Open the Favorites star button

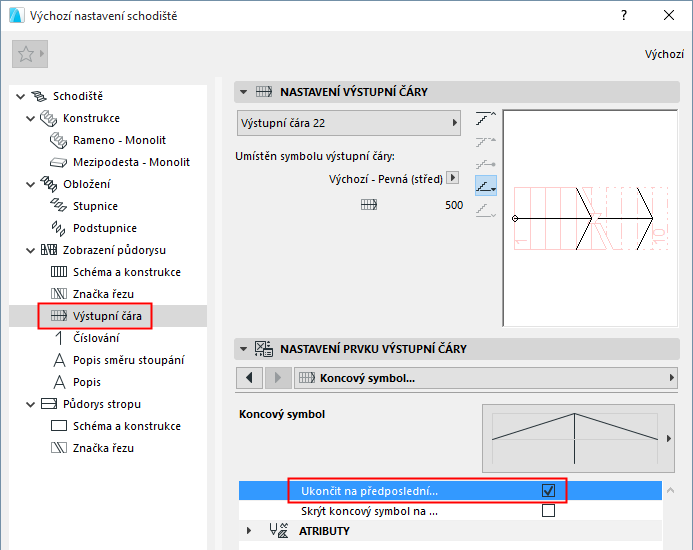[x=30, y=54]
